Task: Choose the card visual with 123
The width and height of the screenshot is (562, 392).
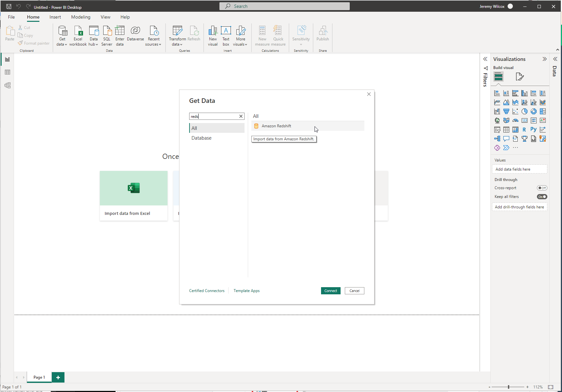Action: tap(525, 120)
